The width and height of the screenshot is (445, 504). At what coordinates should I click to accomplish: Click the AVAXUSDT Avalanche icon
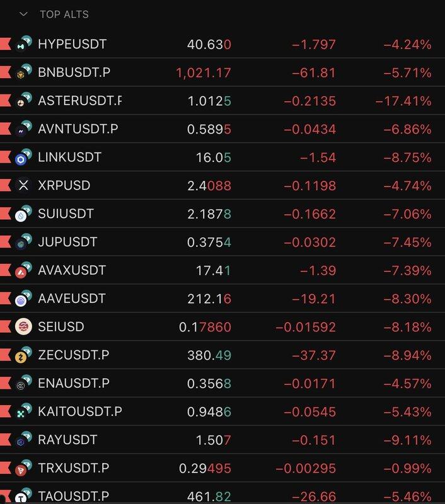[23, 270]
